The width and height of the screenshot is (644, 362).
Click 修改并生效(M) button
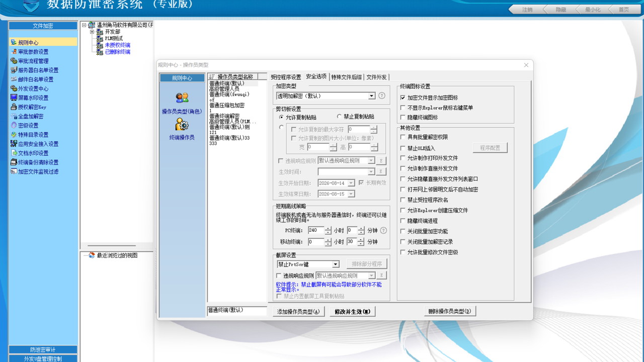pyautogui.click(x=353, y=312)
